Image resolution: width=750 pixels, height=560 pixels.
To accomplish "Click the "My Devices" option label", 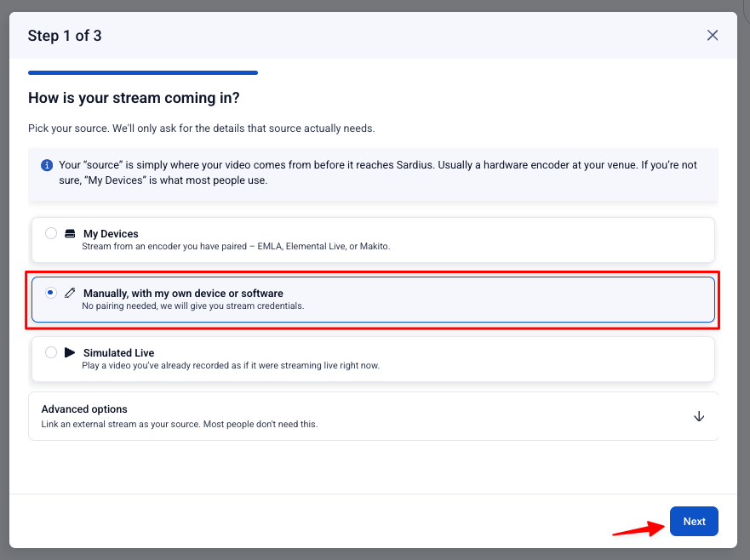I will [x=111, y=234].
